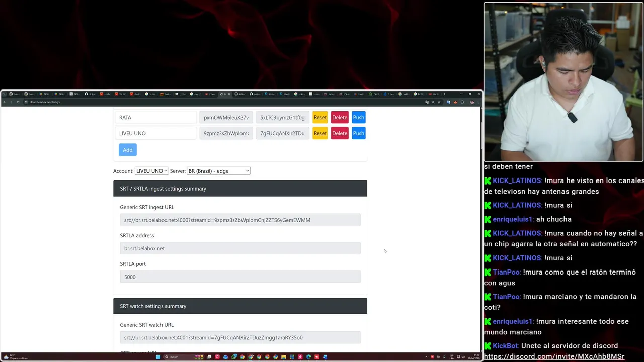Click SRT watch settings summary header
This screenshot has height=362, width=644.
pyautogui.click(x=240, y=306)
